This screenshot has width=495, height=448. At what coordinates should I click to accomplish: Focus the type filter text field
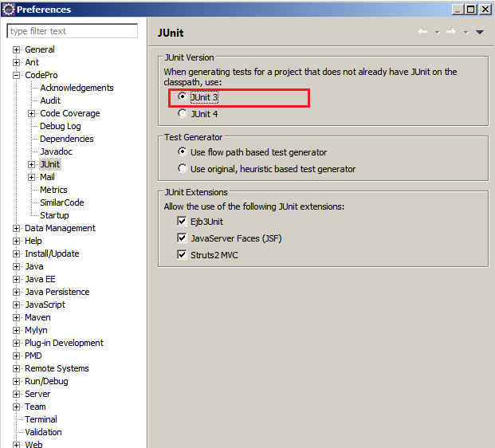73,31
